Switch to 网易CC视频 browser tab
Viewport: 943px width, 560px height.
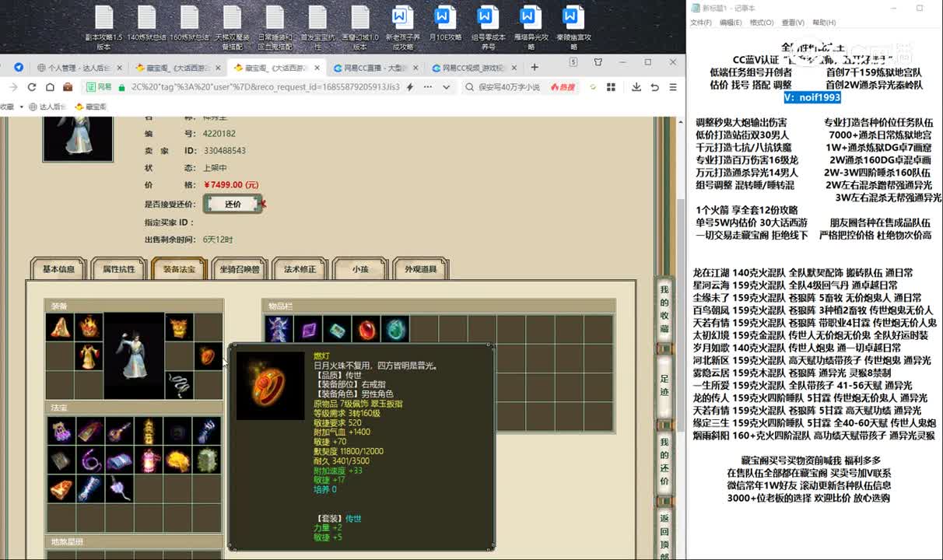(x=475, y=68)
